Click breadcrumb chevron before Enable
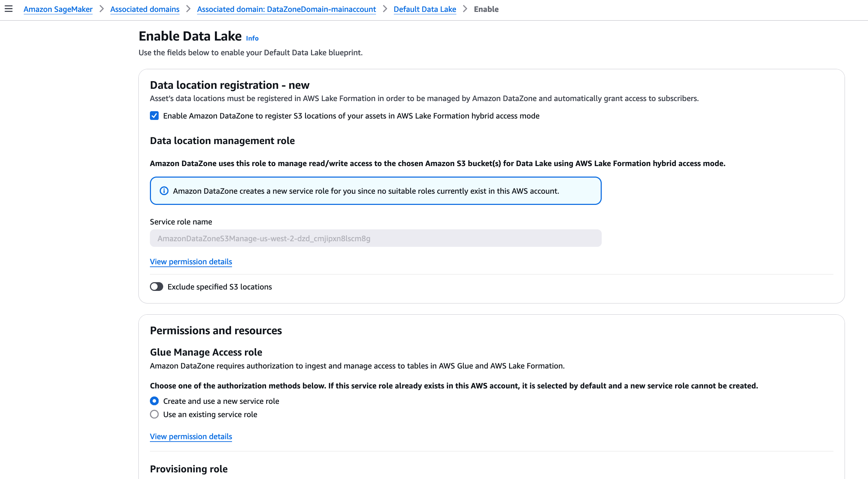868x479 pixels. 465,9
